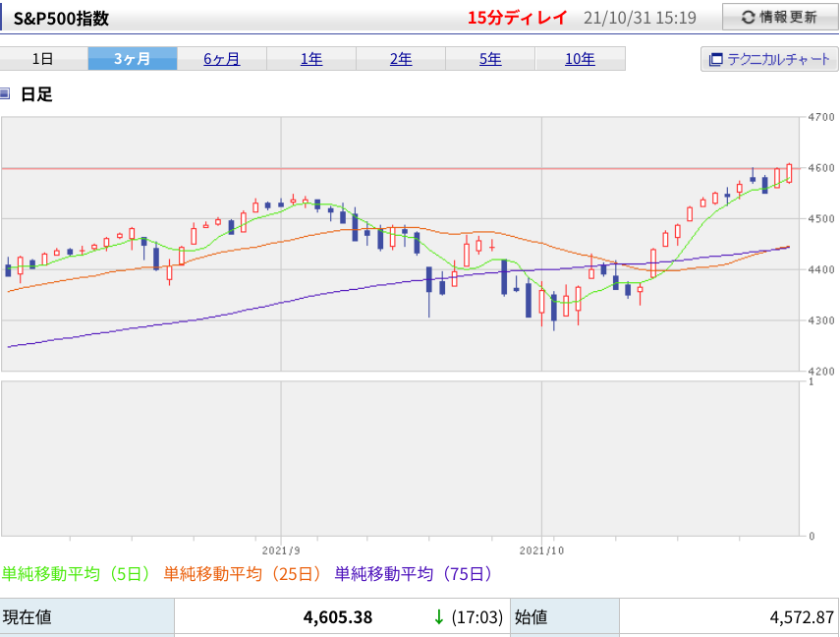Click the 単純移動平均（5日） legend entry
This screenshot has height=637, width=840.
point(78,574)
